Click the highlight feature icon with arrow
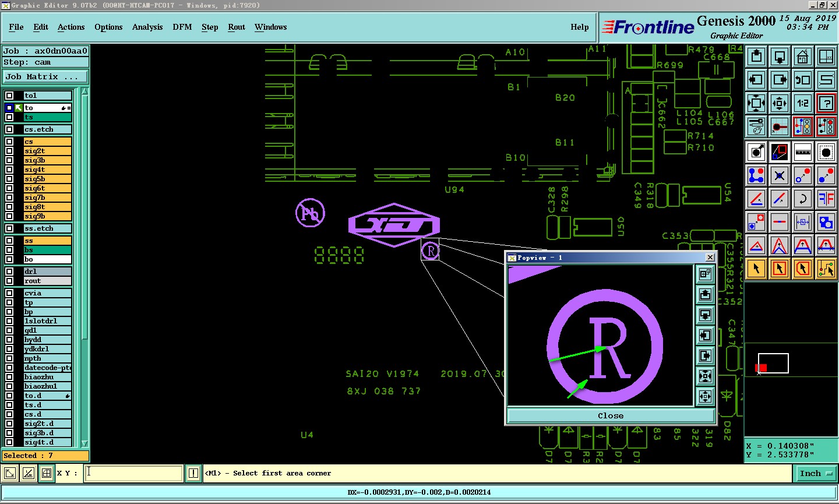 (x=756, y=152)
